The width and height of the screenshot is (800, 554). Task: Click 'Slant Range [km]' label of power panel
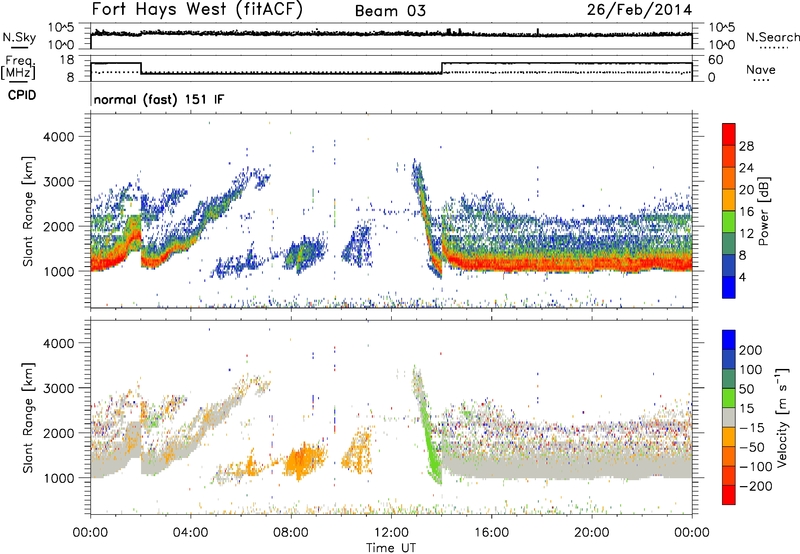29,211
